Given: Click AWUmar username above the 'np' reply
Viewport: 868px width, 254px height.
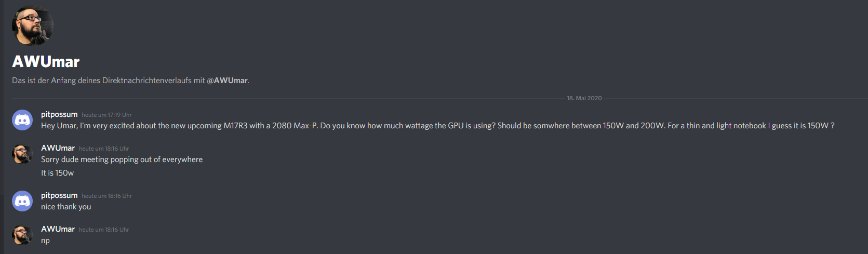Looking at the screenshot, I should pos(58,229).
